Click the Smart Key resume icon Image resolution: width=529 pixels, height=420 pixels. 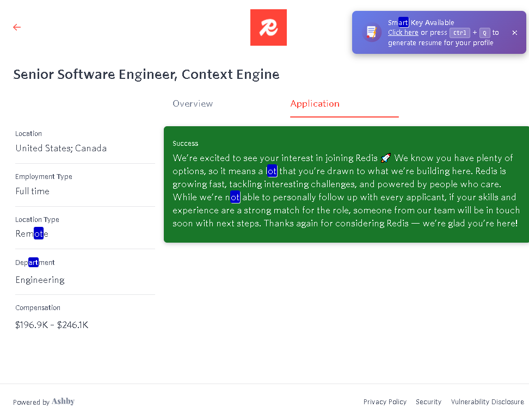pyautogui.click(x=372, y=32)
